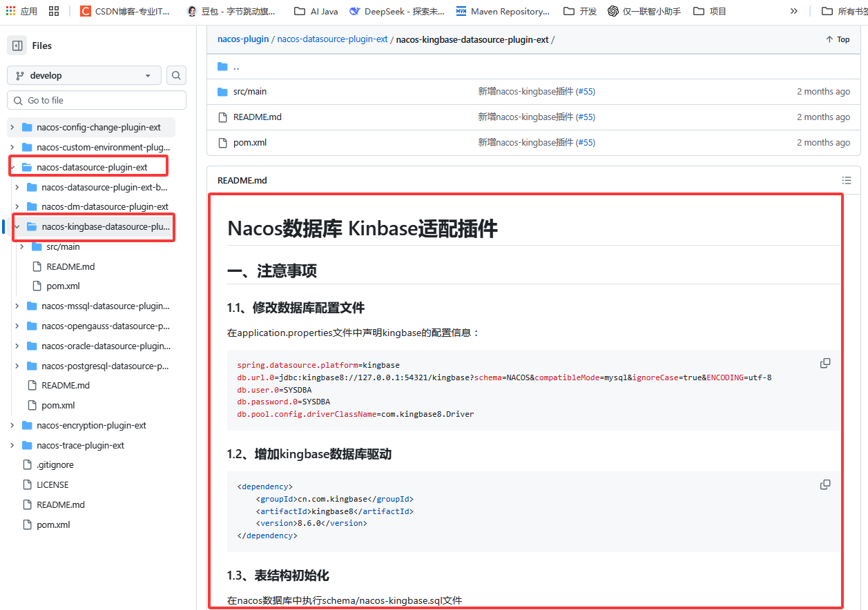868x610 pixels.
Task: Open 豆包 bookmark
Action: (231, 11)
